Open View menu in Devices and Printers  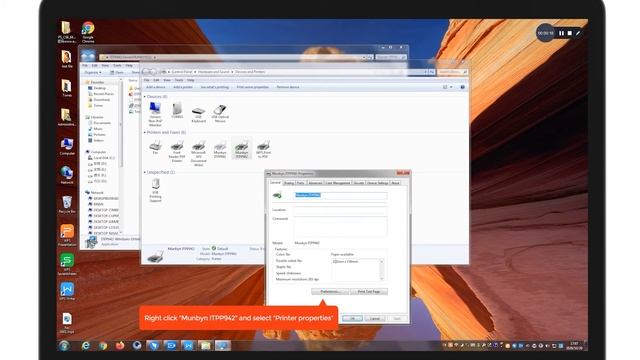167,80
